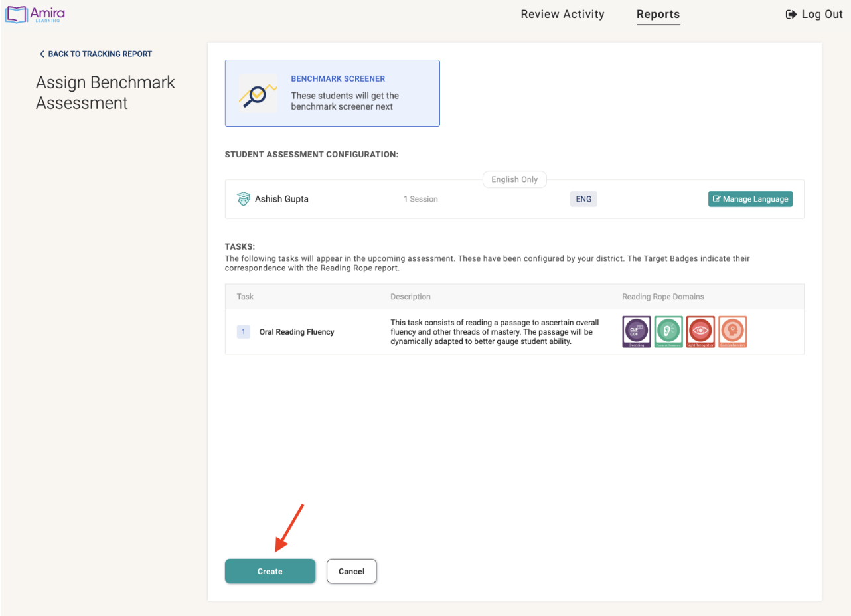Click the Sight Recognition eye badge

[x=700, y=331]
